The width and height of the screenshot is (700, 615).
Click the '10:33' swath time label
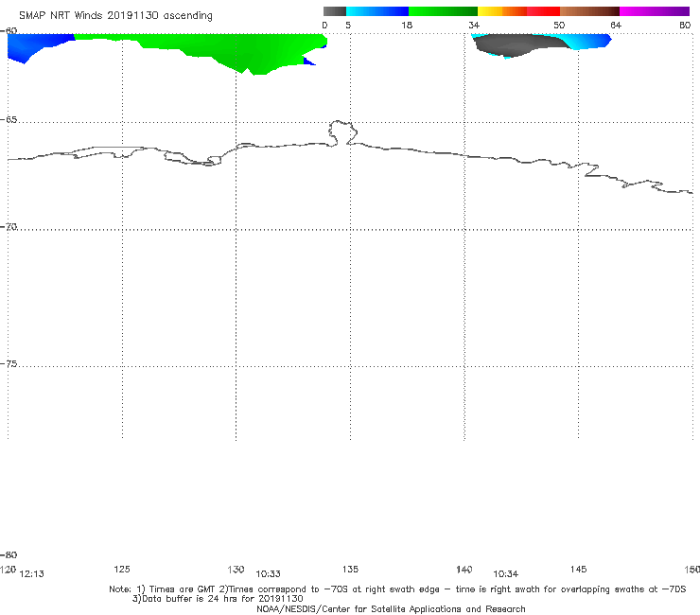click(x=268, y=574)
